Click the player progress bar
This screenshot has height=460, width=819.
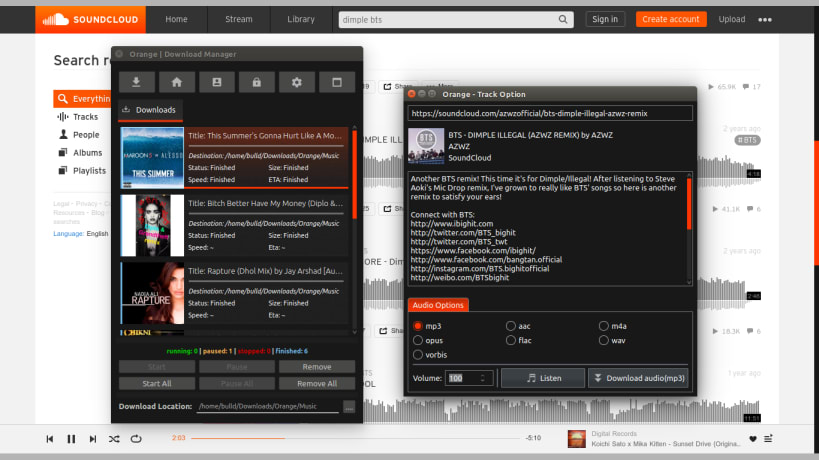[356, 438]
